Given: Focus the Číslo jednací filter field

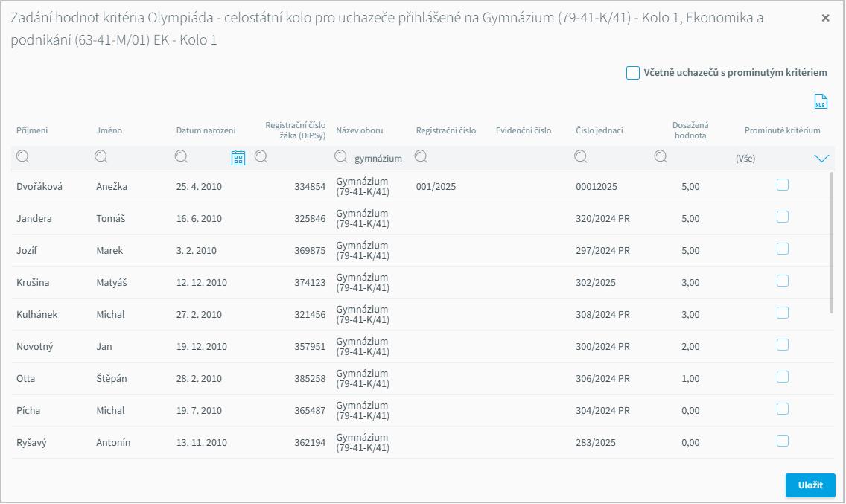Looking at the screenshot, I should (610, 158).
